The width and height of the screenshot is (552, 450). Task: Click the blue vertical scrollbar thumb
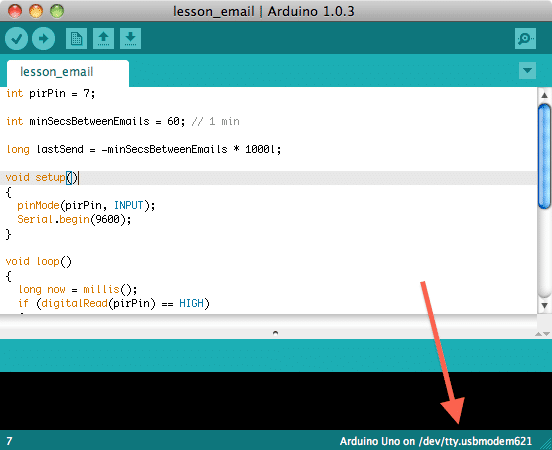[545, 156]
